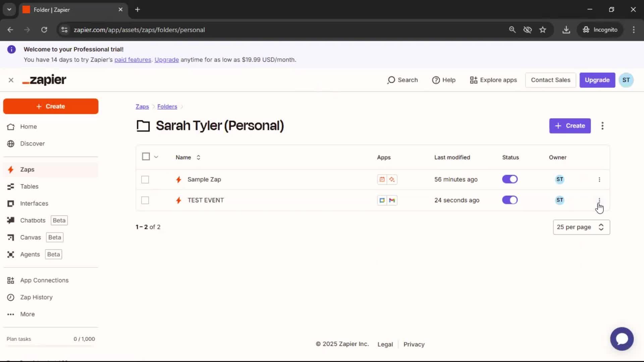This screenshot has height=362, width=644.
Task: Open browser downloads icon
Action: (x=566, y=30)
